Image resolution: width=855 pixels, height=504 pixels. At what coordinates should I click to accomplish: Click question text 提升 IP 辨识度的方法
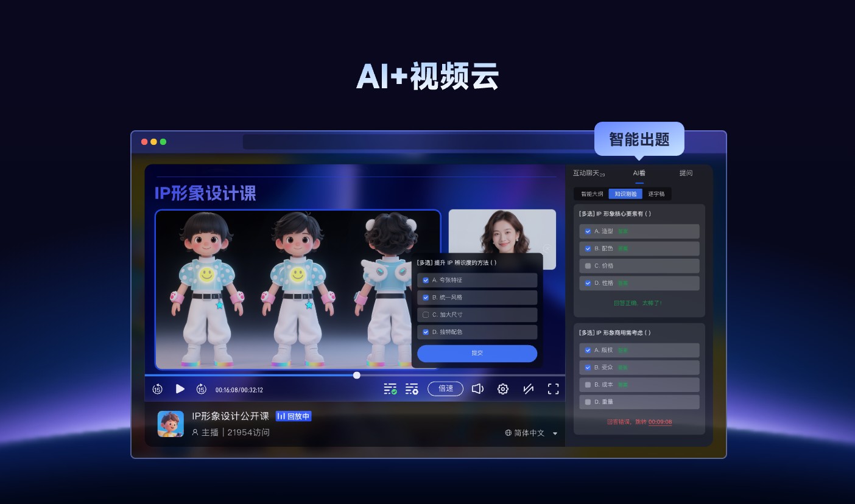457,263
